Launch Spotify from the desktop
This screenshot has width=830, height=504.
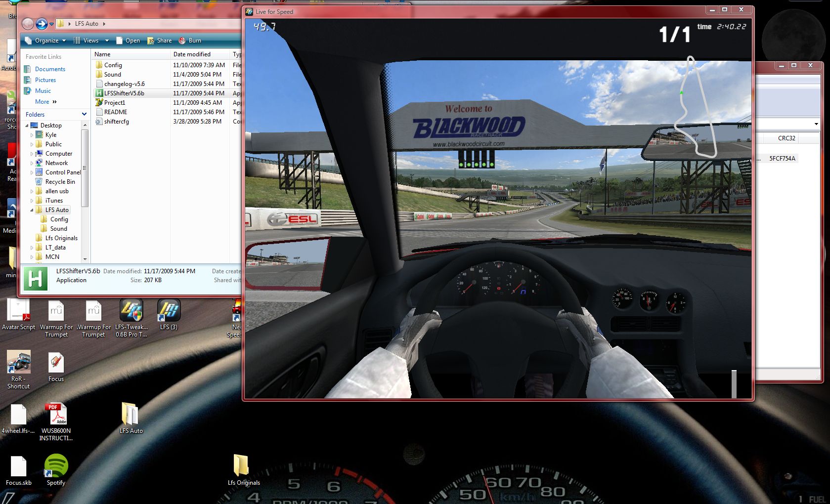coord(56,470)
